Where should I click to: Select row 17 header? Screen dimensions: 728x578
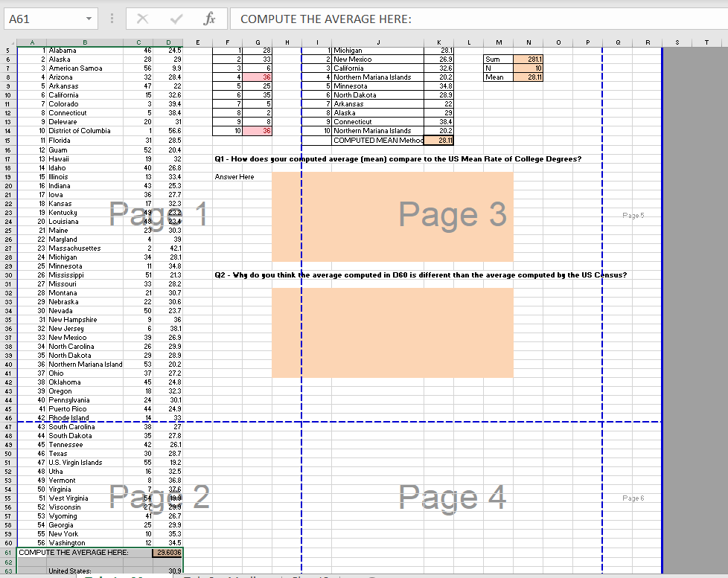point(8,159)
